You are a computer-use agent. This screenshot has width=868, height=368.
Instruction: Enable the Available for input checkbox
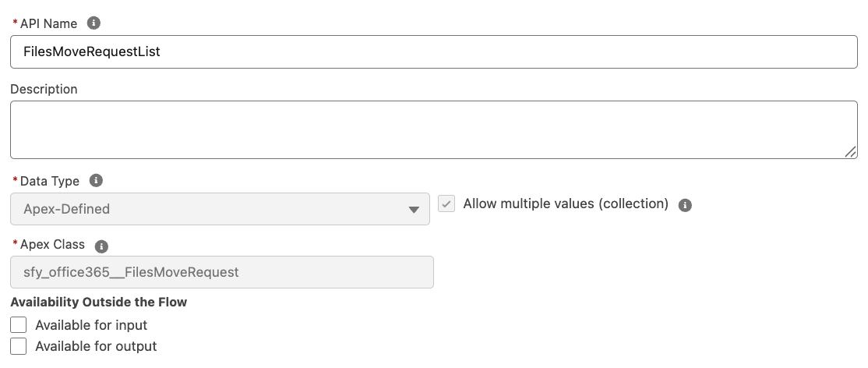pos(19,325)
